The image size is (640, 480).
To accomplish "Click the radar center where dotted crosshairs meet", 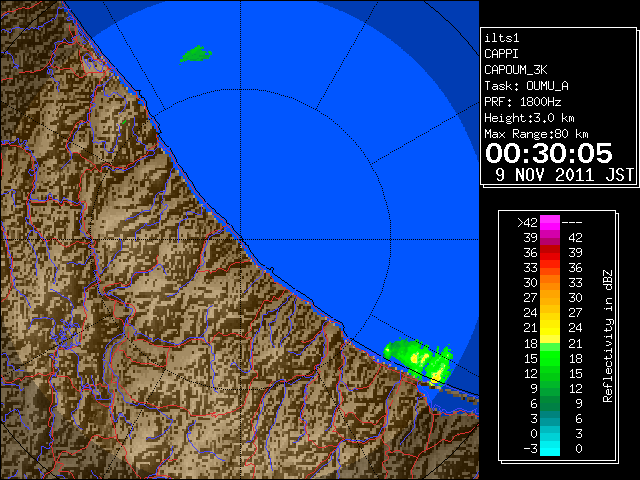I will [x=241, y=239].
